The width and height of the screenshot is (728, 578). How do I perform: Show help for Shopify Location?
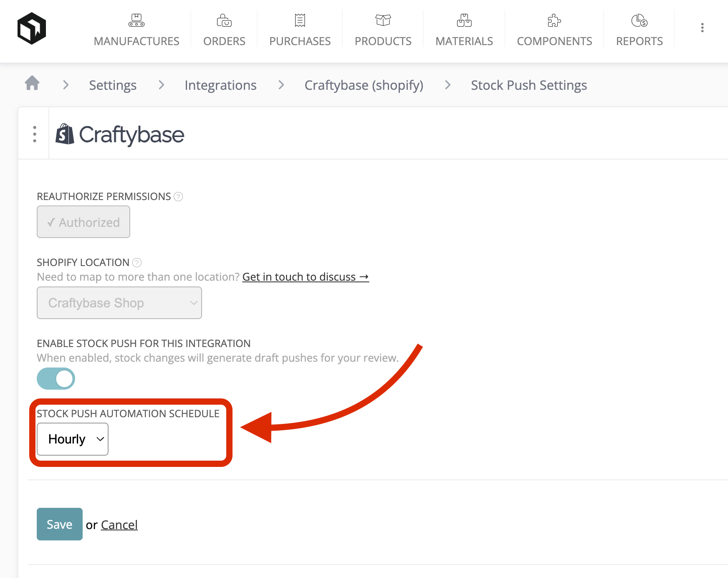137,262
